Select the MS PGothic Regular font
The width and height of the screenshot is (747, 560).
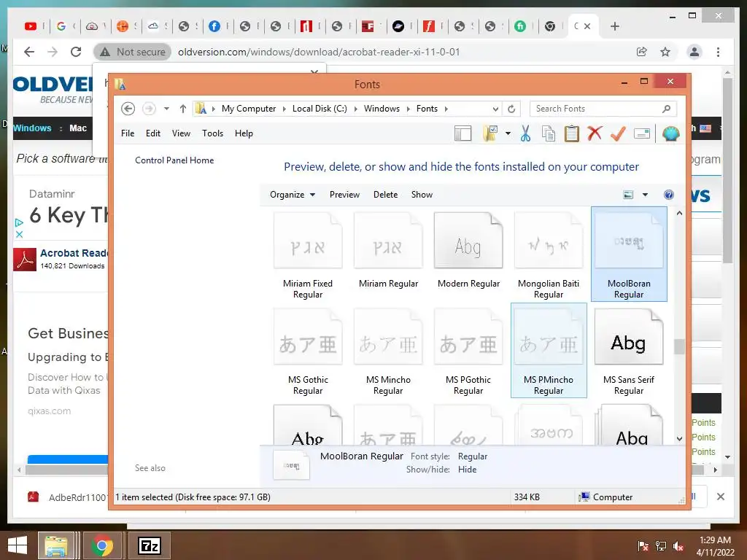coord(468,351)
